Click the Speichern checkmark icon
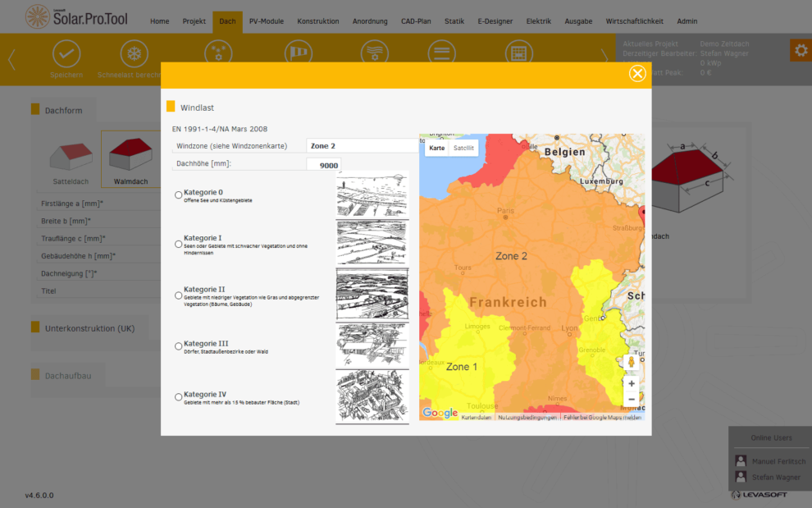This screenshot has height=508, width=812. point(66,54)
